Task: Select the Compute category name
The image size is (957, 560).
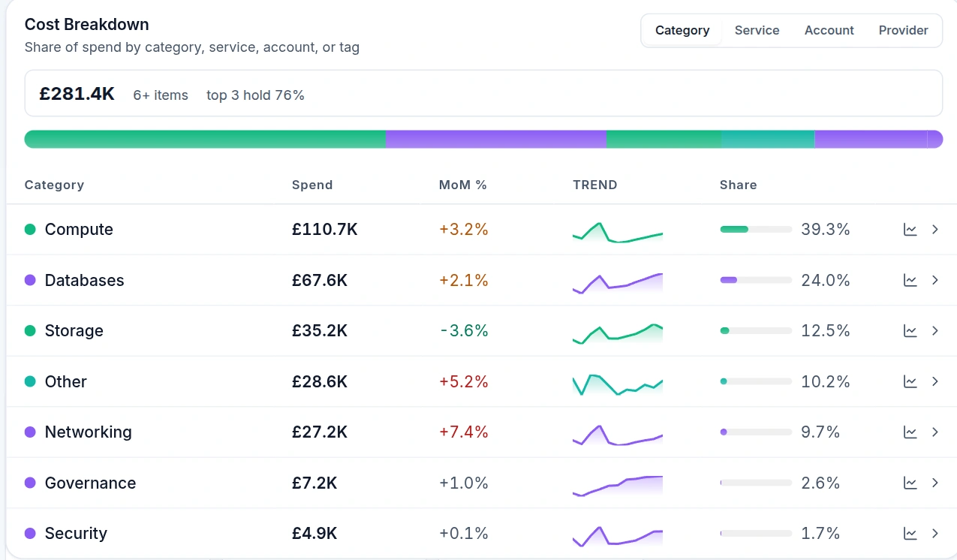Action: point(79,230)
